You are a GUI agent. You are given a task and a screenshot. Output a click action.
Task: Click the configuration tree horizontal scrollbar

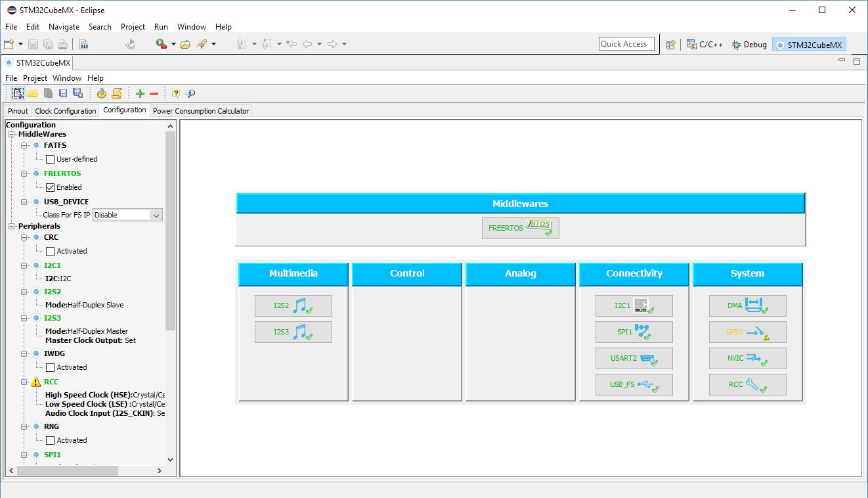pos(68,470)
